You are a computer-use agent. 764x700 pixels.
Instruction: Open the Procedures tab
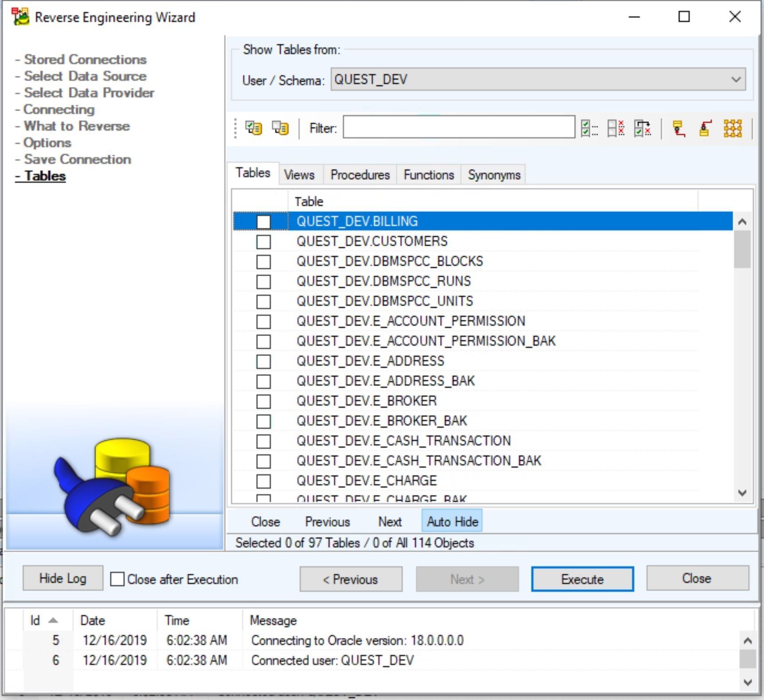(x=360, y=175)
